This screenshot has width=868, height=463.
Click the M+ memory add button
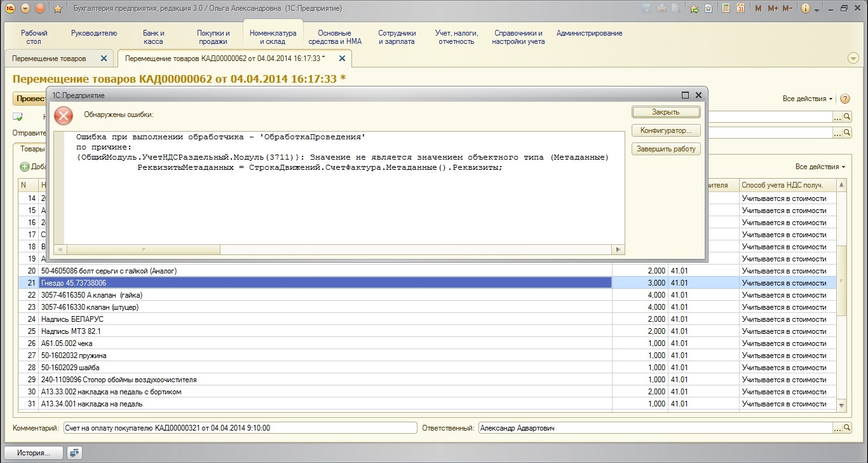(773, 9)
